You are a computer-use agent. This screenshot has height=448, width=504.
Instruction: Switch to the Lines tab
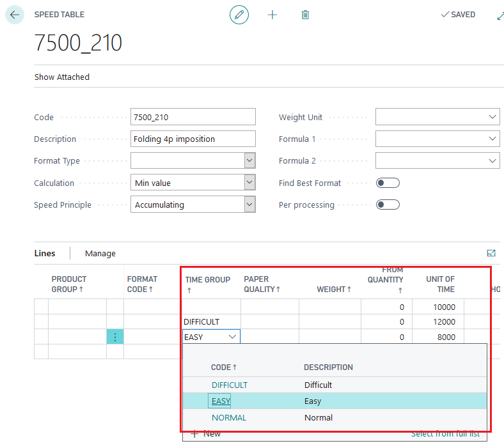45,254
